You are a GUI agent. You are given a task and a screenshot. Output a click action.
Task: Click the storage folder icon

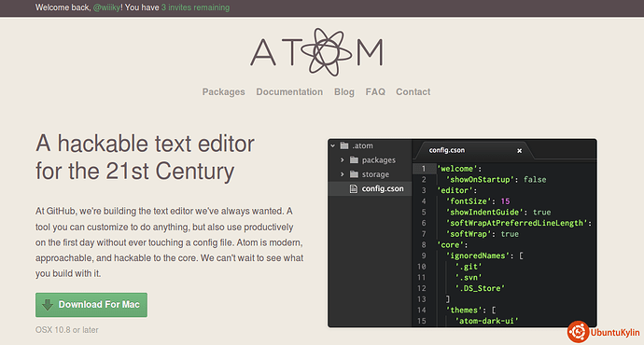(x=354, y=174)
